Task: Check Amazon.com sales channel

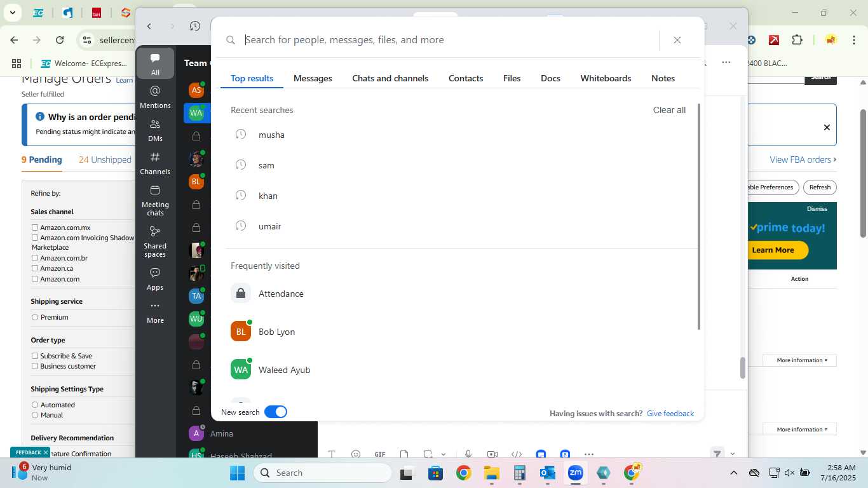Action: tap(35, 279)
